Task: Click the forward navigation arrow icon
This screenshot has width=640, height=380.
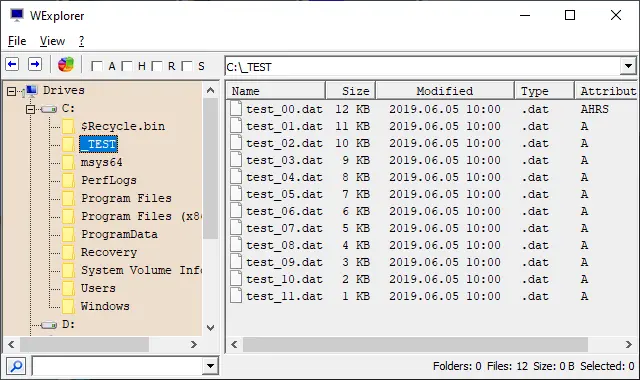Action: [35, 64]
